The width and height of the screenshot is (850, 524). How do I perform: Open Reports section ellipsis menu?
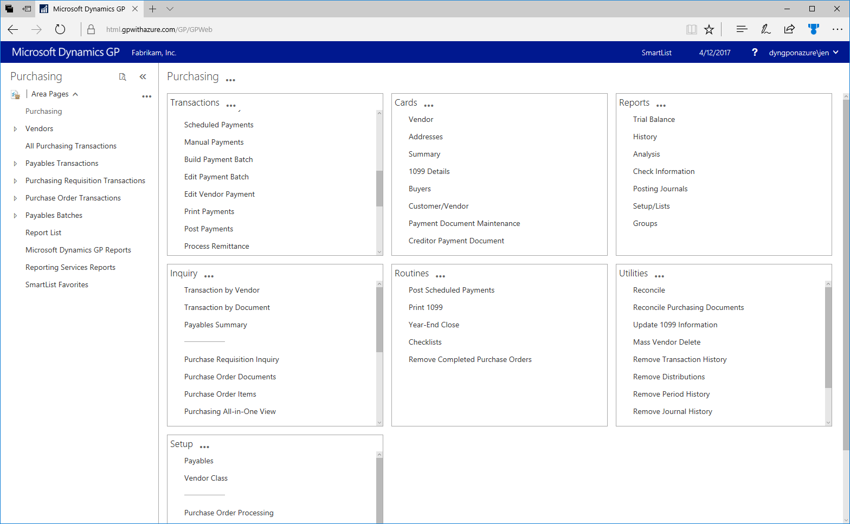pyautogui.click(x=661, y=106)
